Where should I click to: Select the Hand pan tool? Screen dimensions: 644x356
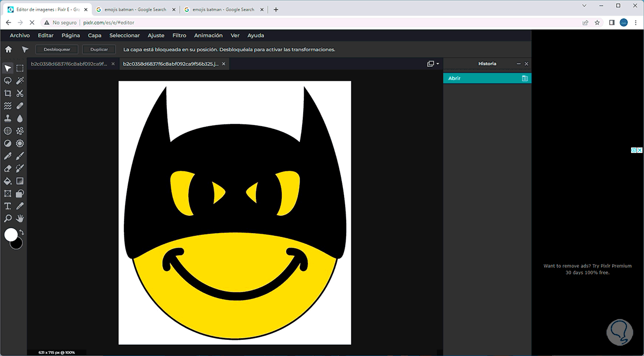coord(20,219)
